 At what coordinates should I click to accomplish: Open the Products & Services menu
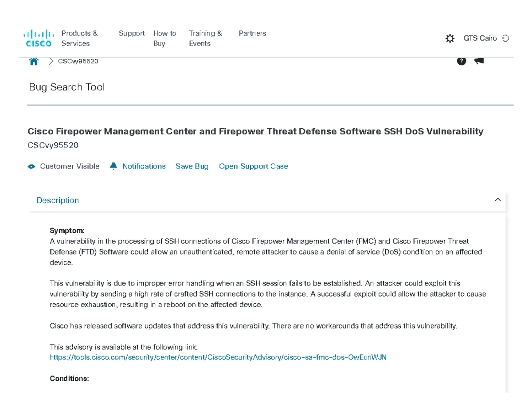click(79, 38)
